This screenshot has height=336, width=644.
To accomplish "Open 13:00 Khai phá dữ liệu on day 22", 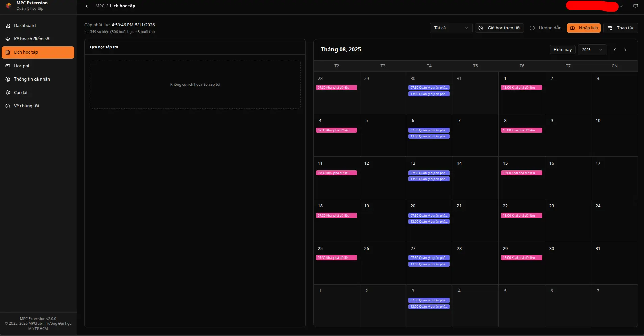I will coord(521,216).
